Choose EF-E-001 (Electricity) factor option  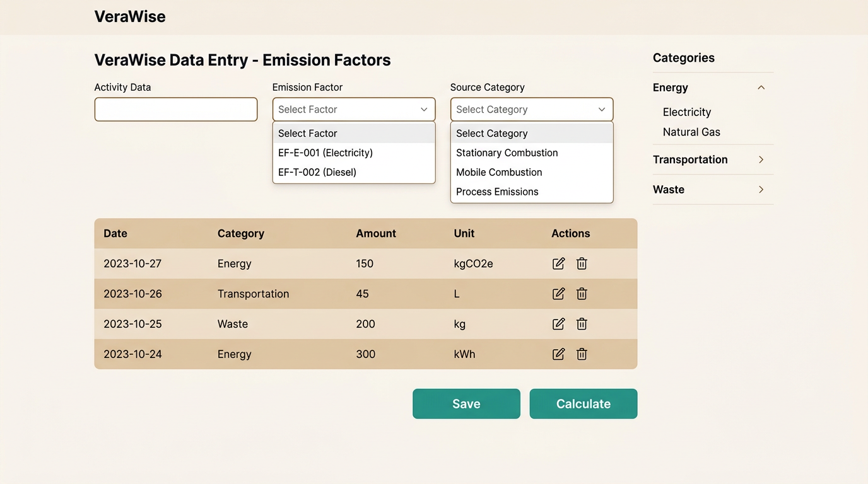click(x=354, y=153)
